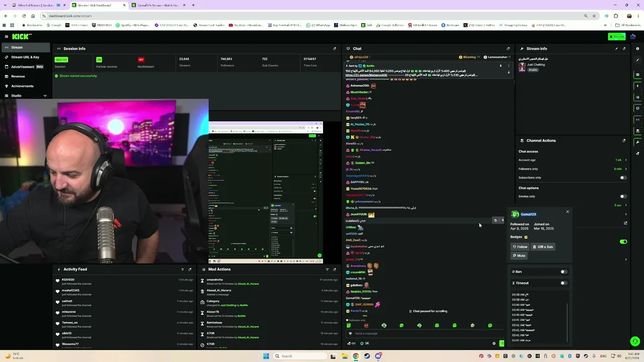This screenshot has width=644, height=362.
Task: Open Discord from the taskbar
Action: coord(378,356)
